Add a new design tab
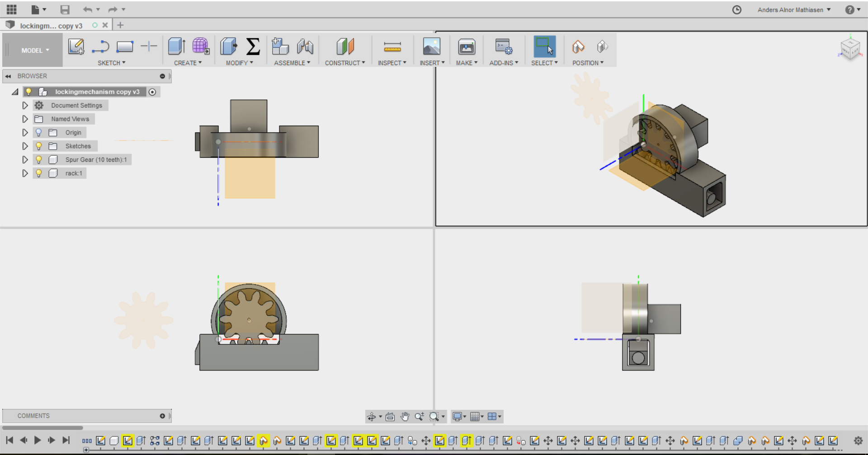Screen dimensions: 868x455 (120, 25)
